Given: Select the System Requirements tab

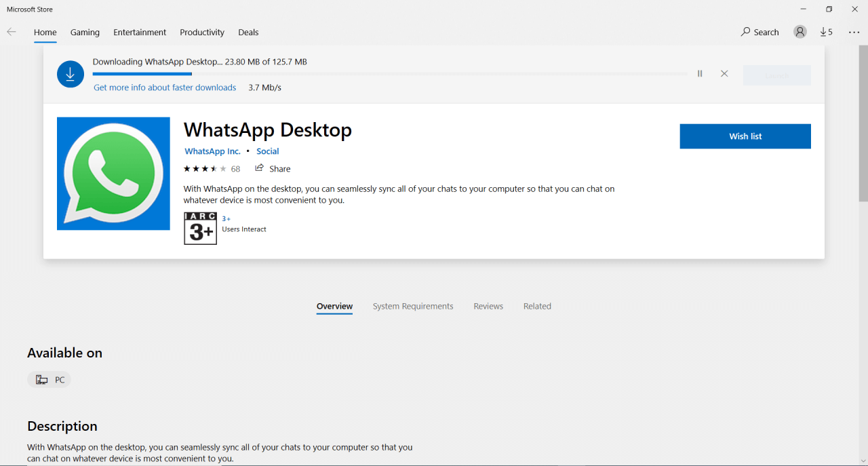Looking at the screenshot, I should (413, 307).
